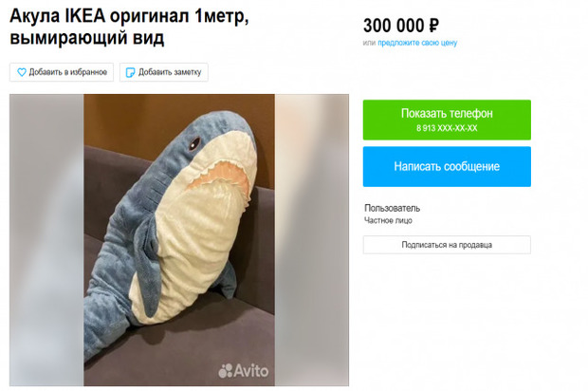The image size is (588, 391).
Task: Add listing via 'Добавить в избранное' label
Action: click(68, 72)
